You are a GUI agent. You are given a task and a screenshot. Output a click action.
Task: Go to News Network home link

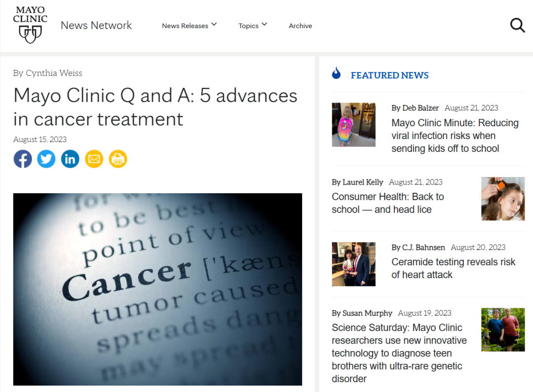96,25
